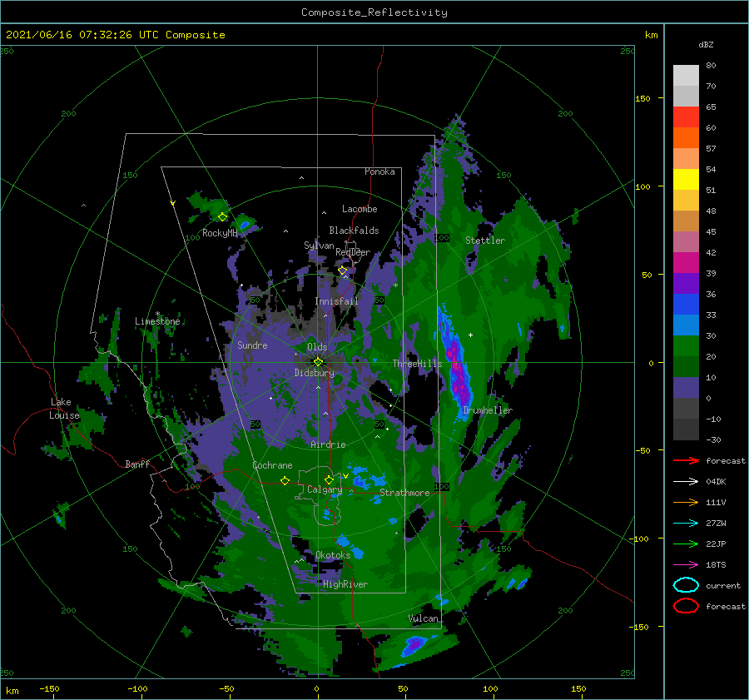Click the Okotoks label
Viewport: 749px width, 700px height.
coord(333,555)
